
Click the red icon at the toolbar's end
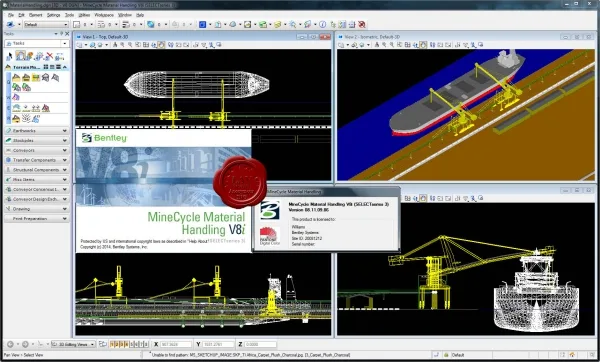pos(361,24)
